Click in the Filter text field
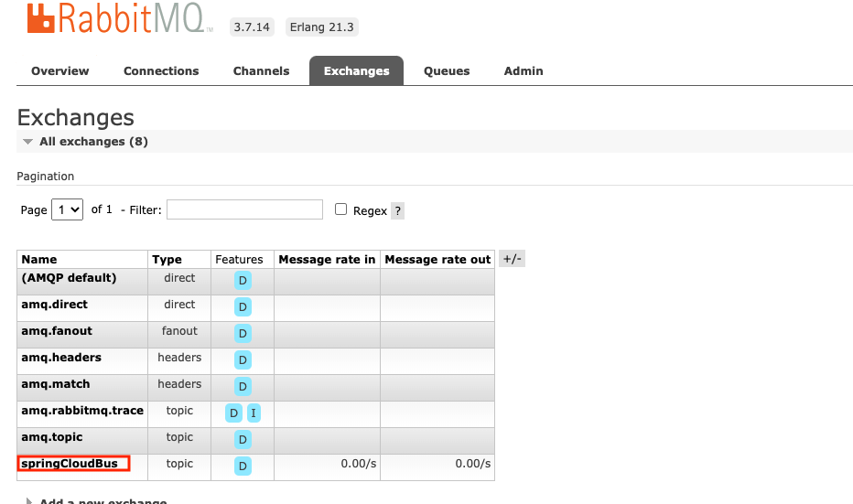This screenshot has width=853, height=504. pyautogui.click(x=244, y=209)
